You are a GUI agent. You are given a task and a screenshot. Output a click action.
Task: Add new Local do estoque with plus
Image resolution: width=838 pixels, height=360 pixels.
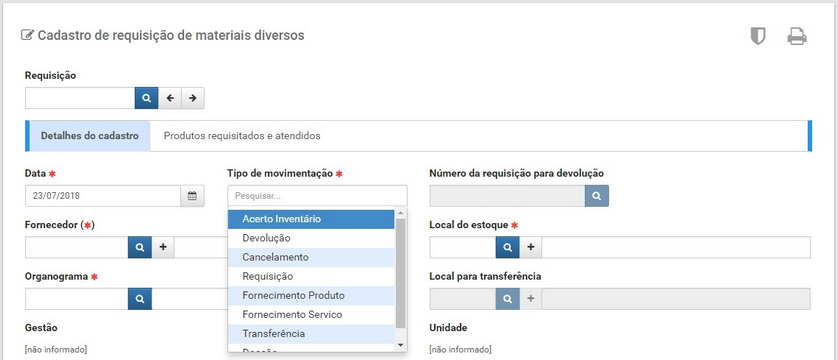click(531, 247)
